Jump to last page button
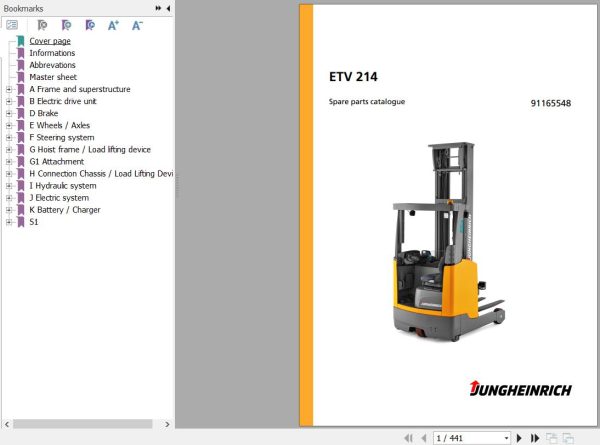 tap(535, 438)
